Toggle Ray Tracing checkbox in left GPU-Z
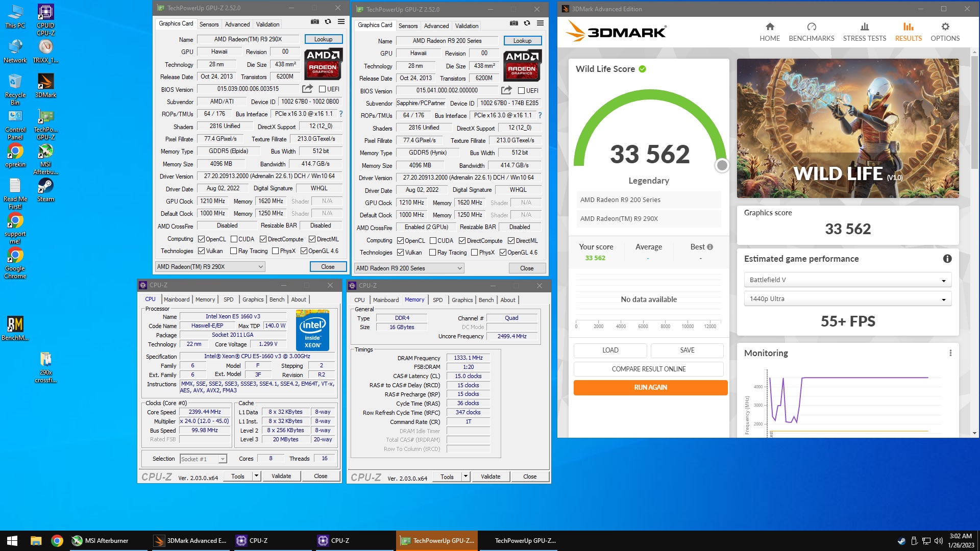 (x=234, y=251)
